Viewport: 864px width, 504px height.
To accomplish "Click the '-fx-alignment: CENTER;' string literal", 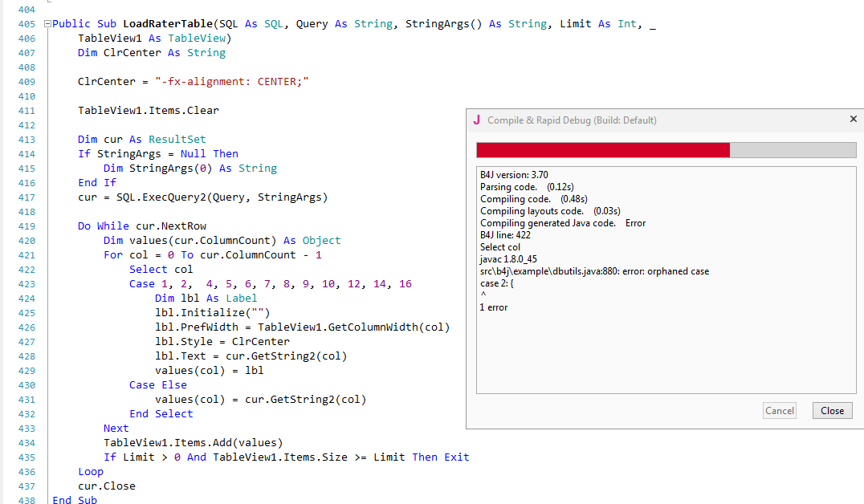I will click(x=232, y=82).
